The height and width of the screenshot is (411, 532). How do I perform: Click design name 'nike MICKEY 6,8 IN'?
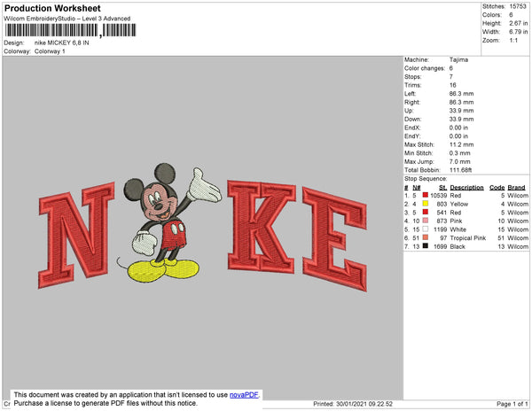pyautogui.click(x=62, y=43)
